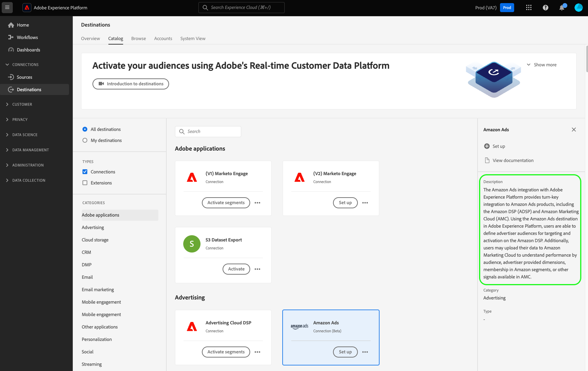
Task: Collapse the Connections navigation section
Action: pyautogui.click(x=7, y=65)
